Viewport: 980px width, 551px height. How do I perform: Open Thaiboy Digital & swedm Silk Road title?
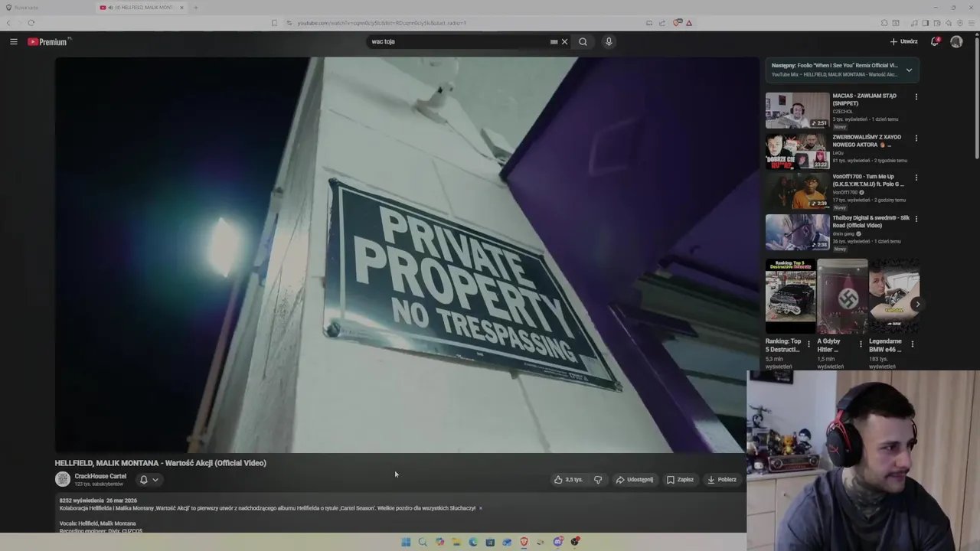[871, 222]
